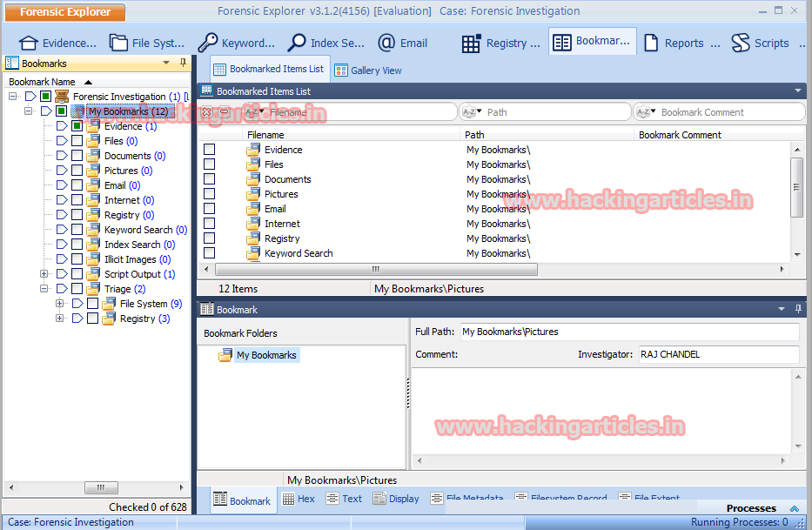Open the Keyword search key icon
This screenshot has height=530, width=812.
208,43
